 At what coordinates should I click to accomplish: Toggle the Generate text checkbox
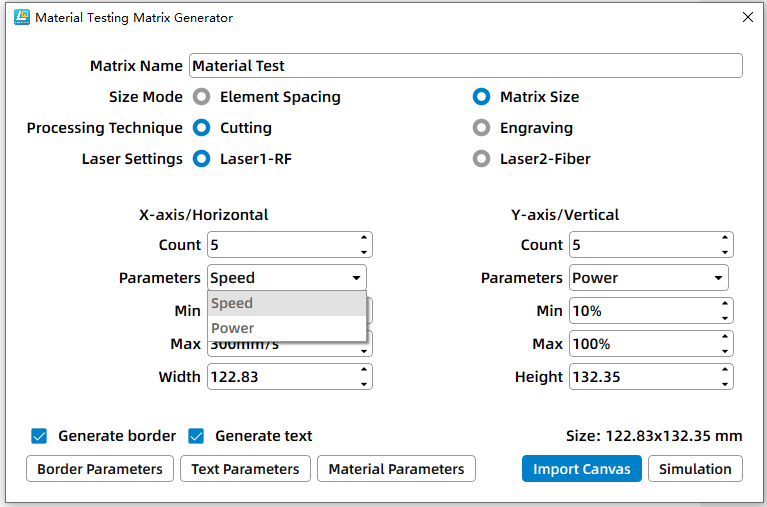click(197, 436)
